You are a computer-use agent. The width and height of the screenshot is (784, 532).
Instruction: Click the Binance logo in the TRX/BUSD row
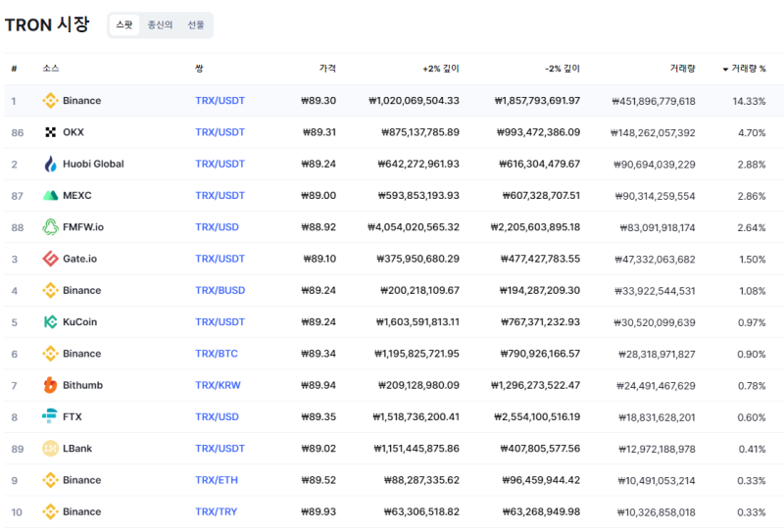[x=51, y=291]
